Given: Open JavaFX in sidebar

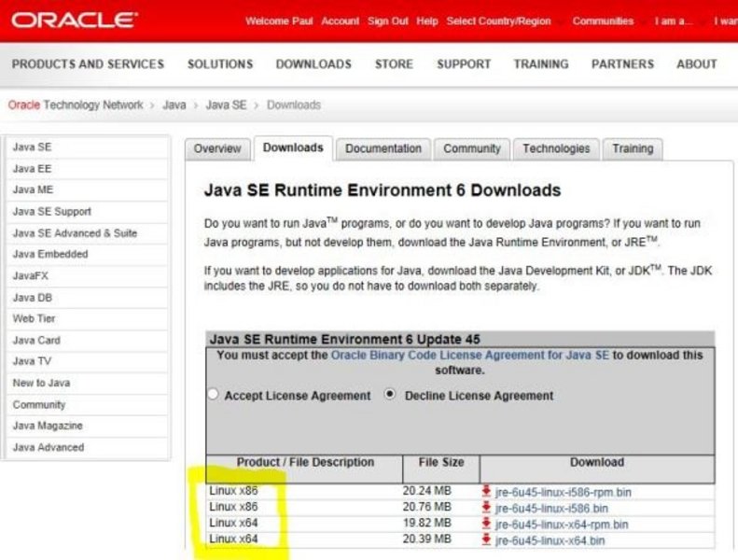Looking at the screenshot, I should [88, 276].
